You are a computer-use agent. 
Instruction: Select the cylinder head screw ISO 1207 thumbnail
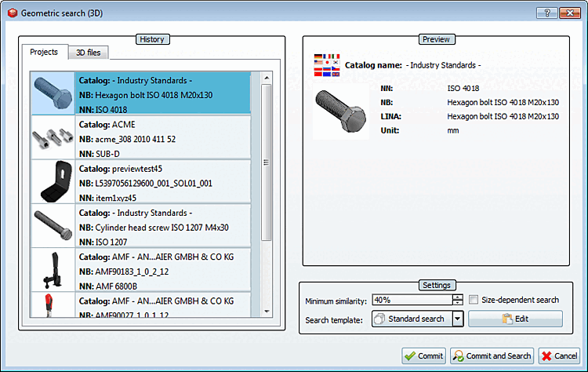pyautogui.click(x=53, y=225)
